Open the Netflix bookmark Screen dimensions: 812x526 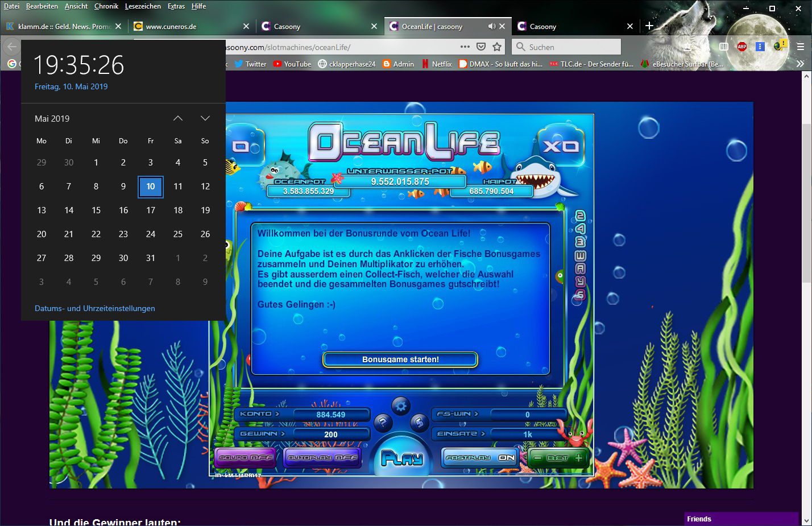coord(437,64)
